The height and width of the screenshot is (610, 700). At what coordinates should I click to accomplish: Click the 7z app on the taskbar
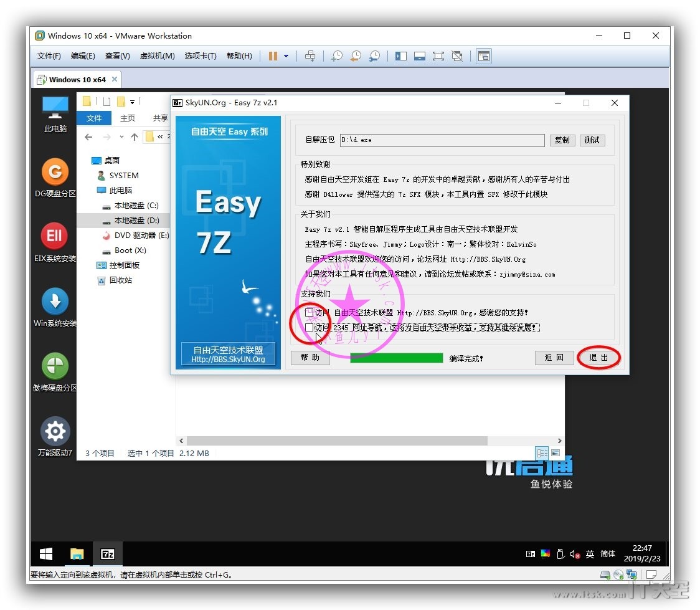[108, 554]
